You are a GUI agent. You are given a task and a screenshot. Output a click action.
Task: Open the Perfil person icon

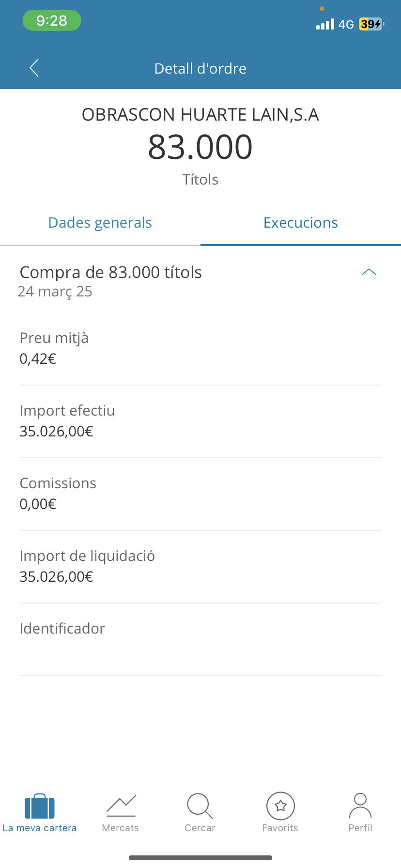tap(360, 806)
